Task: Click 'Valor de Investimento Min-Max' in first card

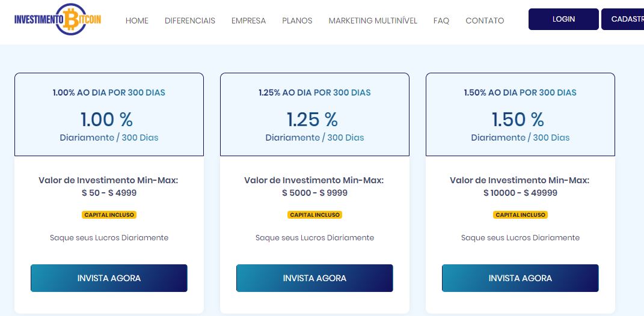Action: [108, 180]
